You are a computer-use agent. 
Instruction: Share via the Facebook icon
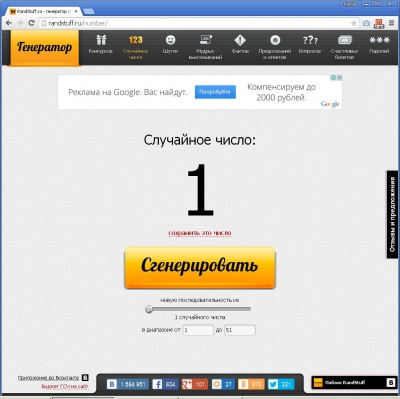click(x=165, y=384)
